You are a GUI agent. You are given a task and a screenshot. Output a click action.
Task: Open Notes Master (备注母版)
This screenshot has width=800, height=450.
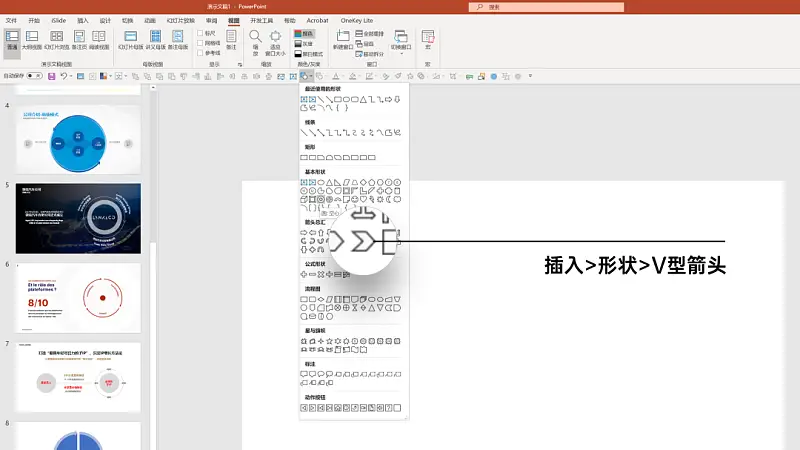tap(178, 40)
